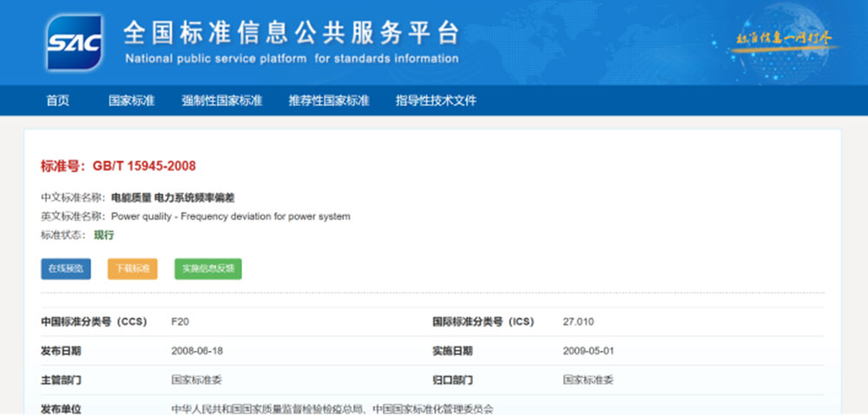Select the 推荐性国家标准 menu item
The image size is (868, 415).
(329, 101)
